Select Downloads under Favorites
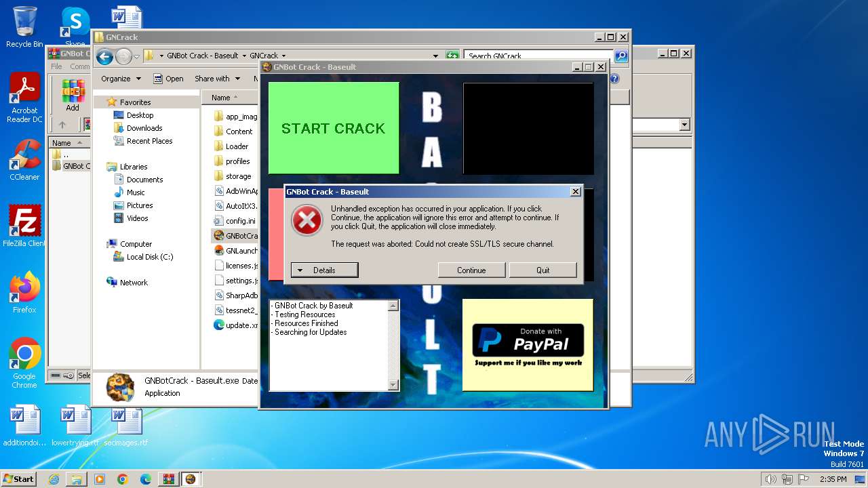The image size is (868, 488). click(x=144, y=128)
